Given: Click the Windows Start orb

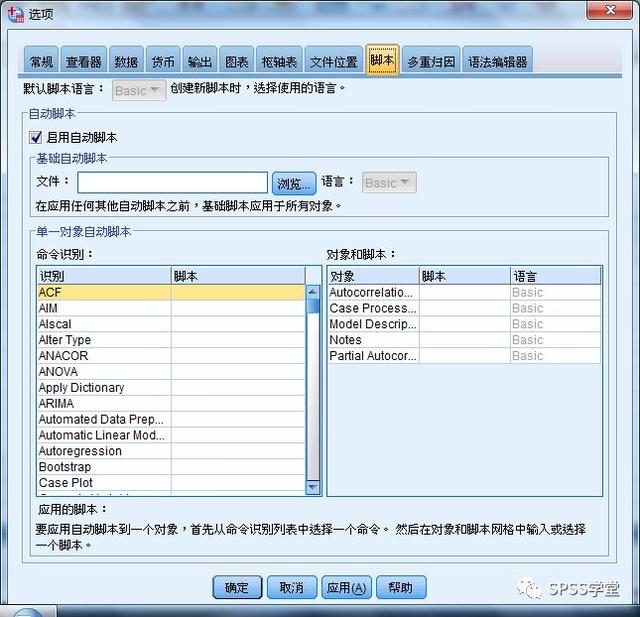Looking at the screenshot, I should pos(27,612).
